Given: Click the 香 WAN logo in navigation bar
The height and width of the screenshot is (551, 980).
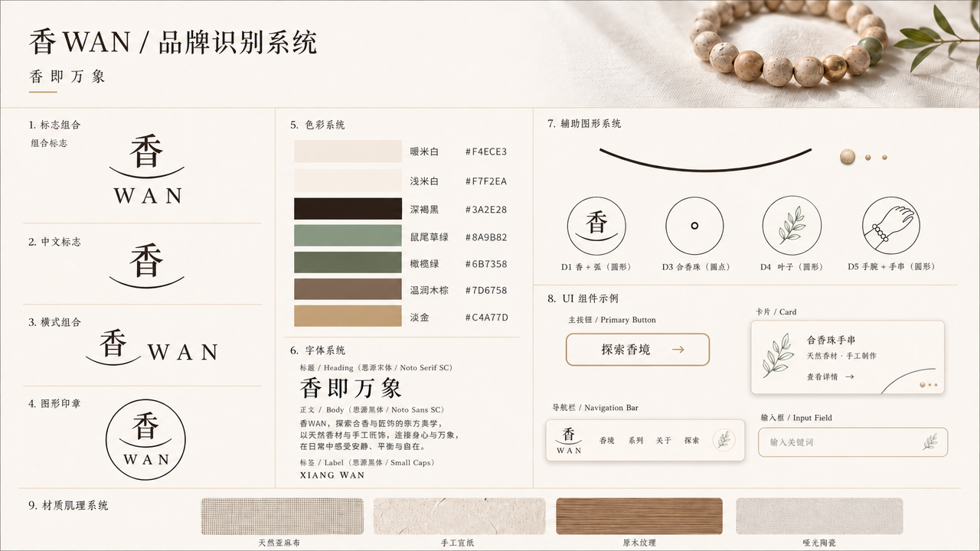Looking at the screenshot, I should coord(569,440).
